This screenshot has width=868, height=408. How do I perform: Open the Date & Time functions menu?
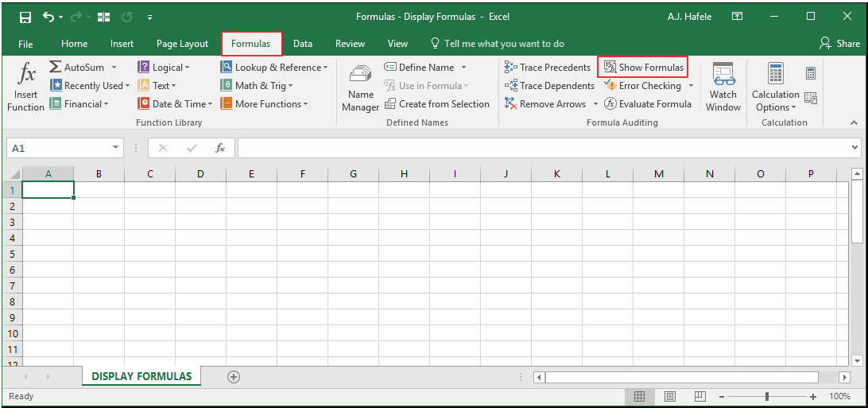pyautogui.click(x=175, y=104)
